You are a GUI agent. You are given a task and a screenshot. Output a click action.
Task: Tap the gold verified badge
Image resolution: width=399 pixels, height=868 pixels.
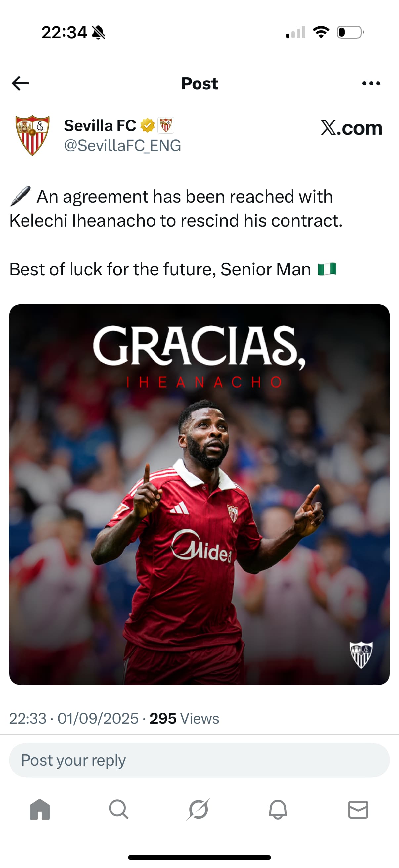[x=148, y=126]
